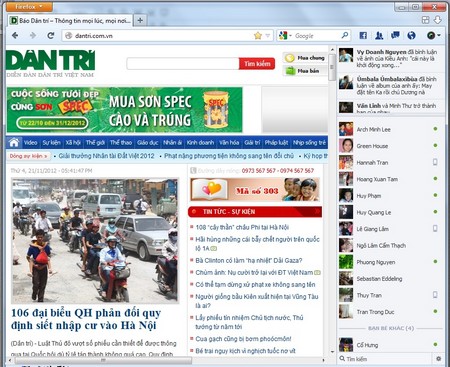Open Chùm ảnh Nụ cười trở lại article
450x367 pixels.
[254, 272]
